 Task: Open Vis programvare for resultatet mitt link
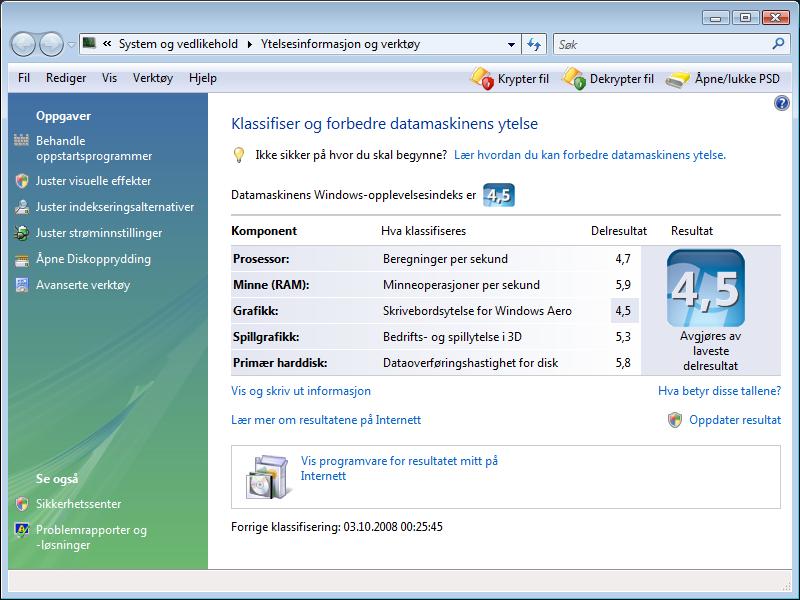pyautogui.click(x=399, y=468)
